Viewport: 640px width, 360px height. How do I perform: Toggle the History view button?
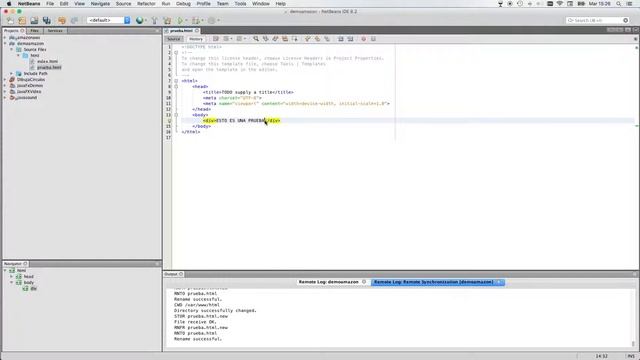click(x=196, y=39)
